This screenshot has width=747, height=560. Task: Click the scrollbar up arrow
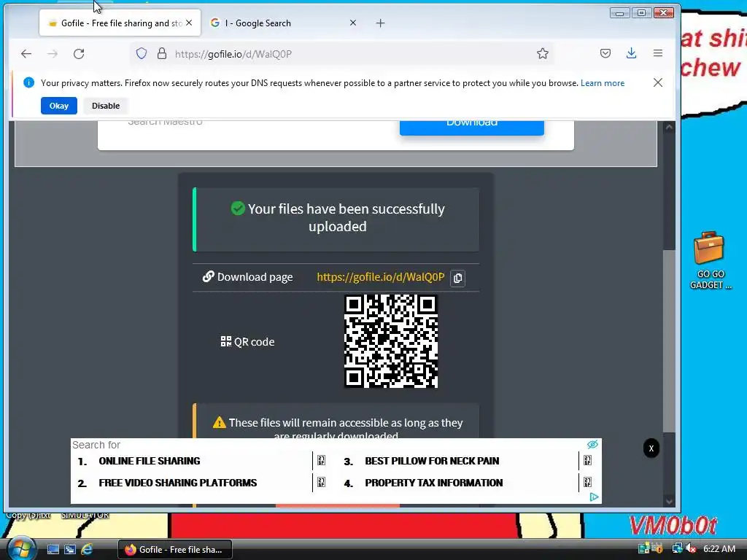(x=669, y=127)
